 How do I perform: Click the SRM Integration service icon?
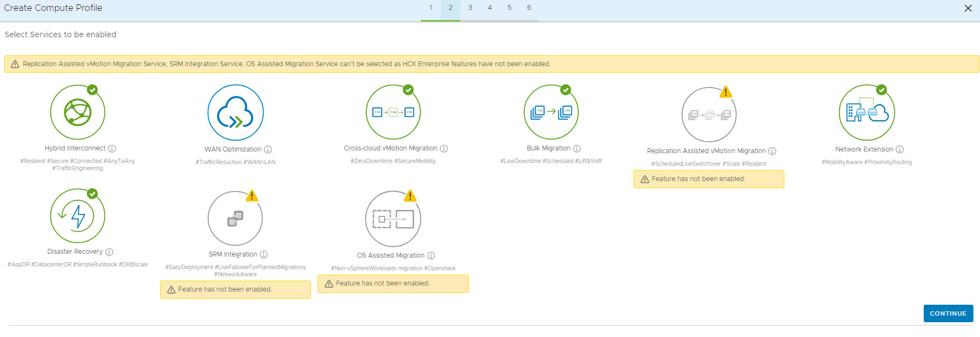click(235, 218)
